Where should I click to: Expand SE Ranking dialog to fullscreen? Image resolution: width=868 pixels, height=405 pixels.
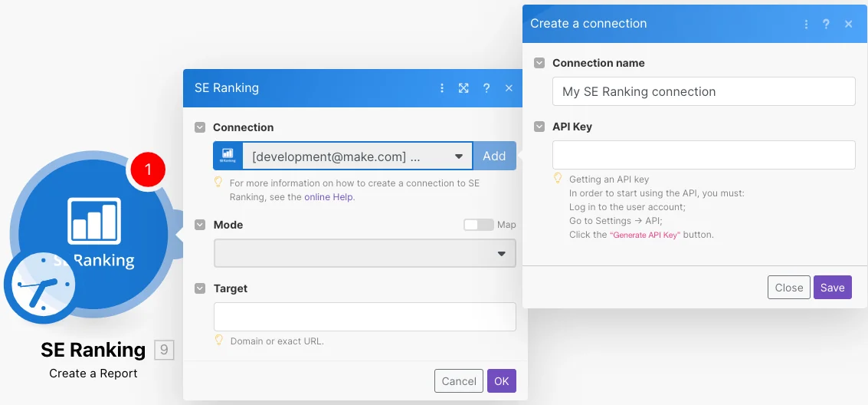[x=463, y=88]
